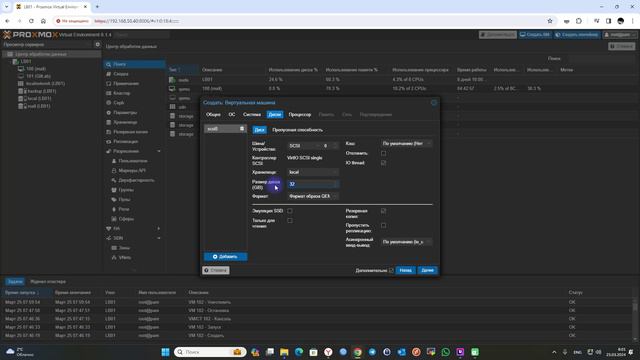The image size is (640, 360).
Task: Enable the Read-only (Только для чтения) checkbox
Action: pos(290,220)
